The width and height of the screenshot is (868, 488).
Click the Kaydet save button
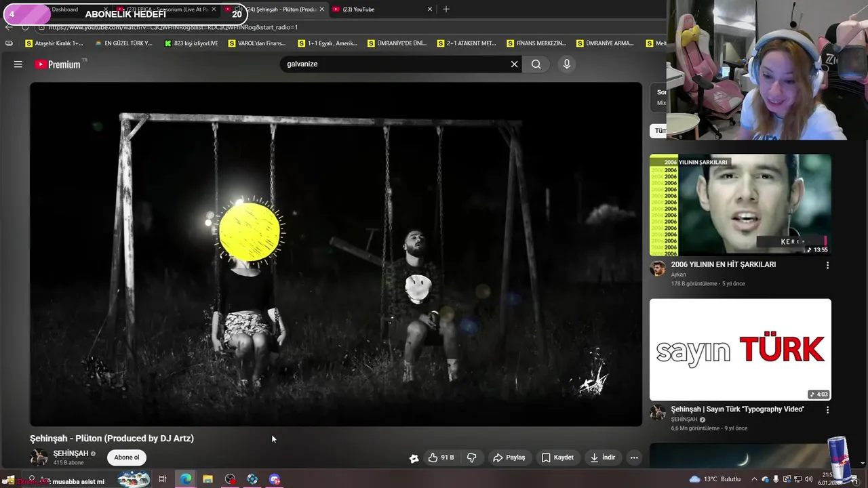[557, 457]
